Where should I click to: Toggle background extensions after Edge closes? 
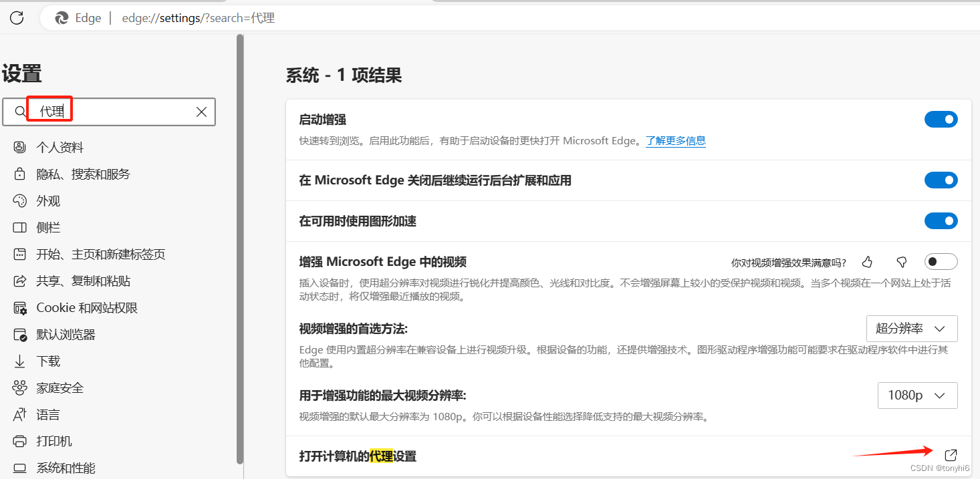tap(941, 180)
